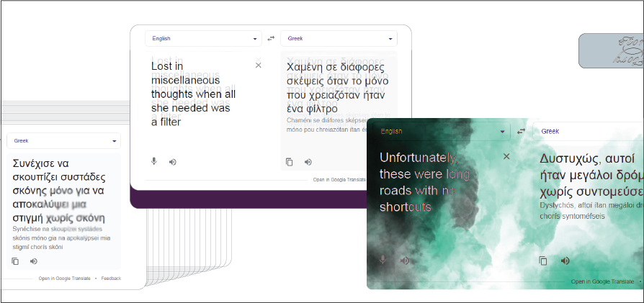
Task: Swap languages in the green smoke widget
Action: click(x=522, y=132)
